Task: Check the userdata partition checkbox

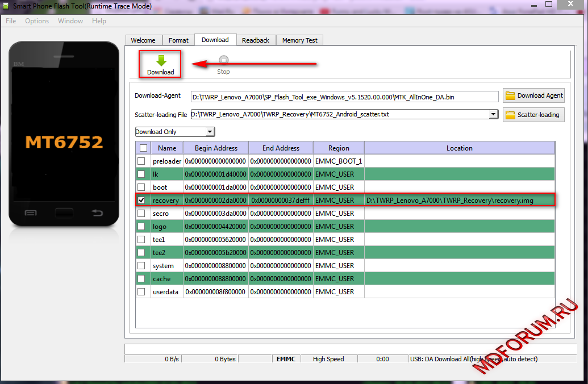Action: [x=141, y=292]
